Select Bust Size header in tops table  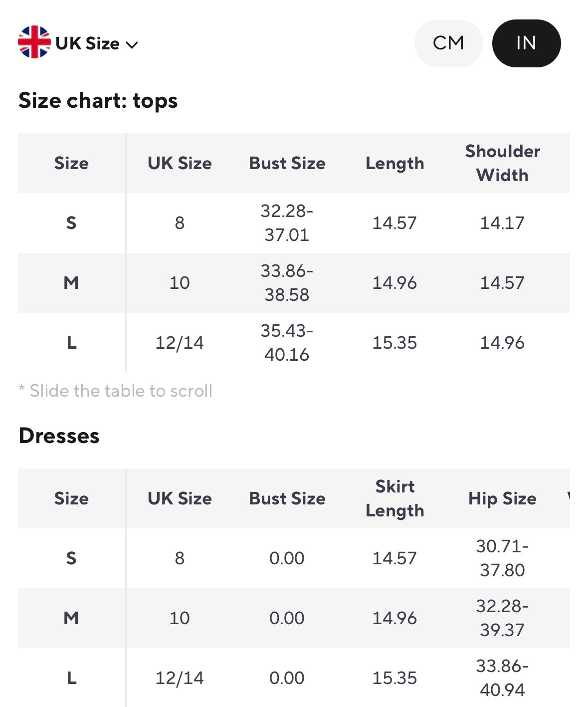point(287,163)
